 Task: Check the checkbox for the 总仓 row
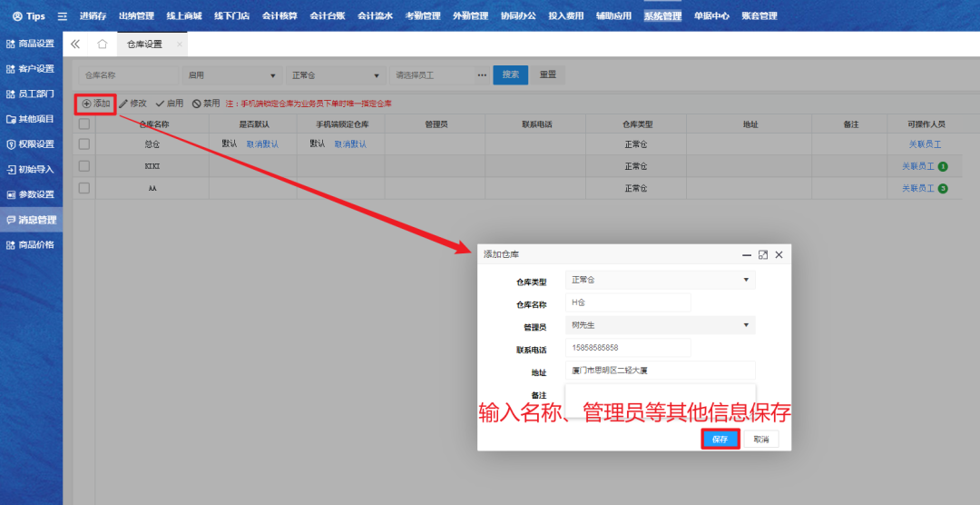84,144
